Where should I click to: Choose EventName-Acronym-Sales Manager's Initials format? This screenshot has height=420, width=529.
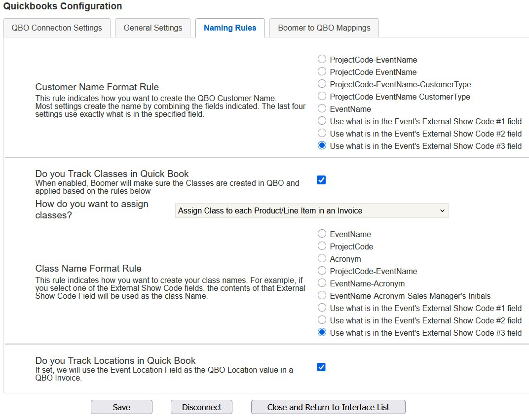click(x=322, y=295)
